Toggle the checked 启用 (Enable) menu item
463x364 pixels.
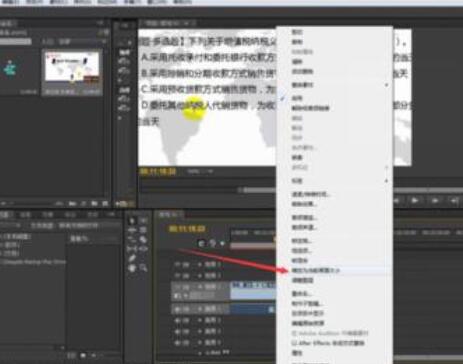click(297, 98)
